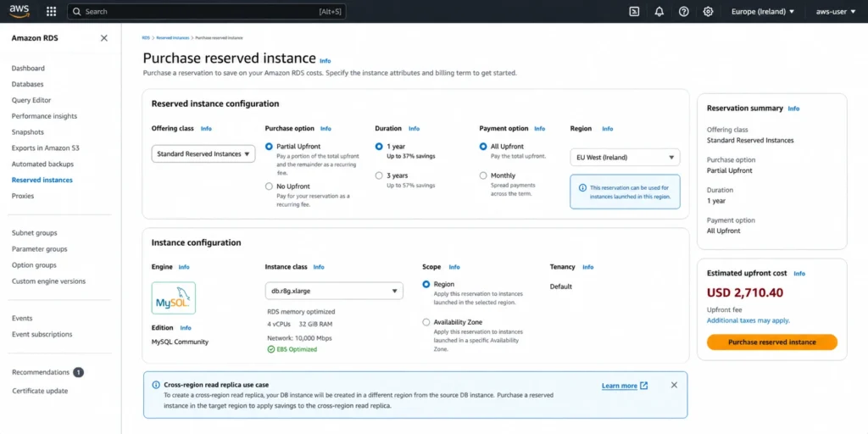The image size is (868, 434).
Task: Open Databases in sidebar
Action: click(x=28, y=84)
